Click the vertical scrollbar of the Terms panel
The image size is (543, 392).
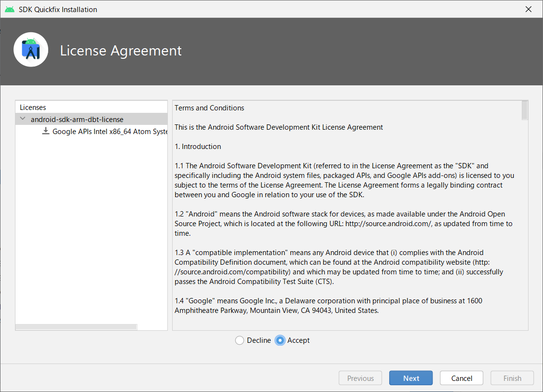click(x=524, y=110)
